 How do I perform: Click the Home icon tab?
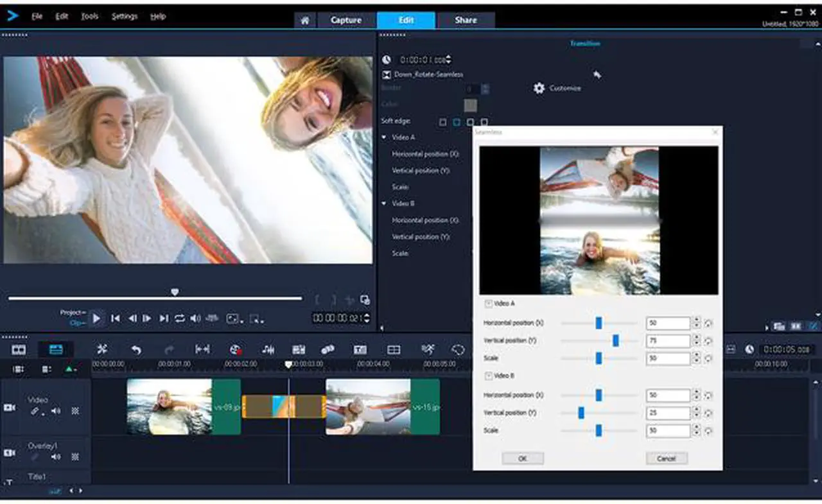305,21
